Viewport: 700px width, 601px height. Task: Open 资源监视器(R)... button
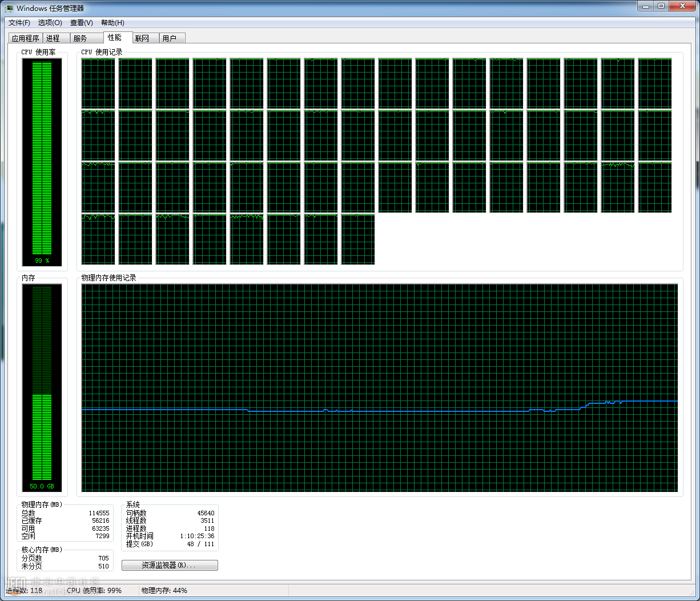(x=170, y=565)
